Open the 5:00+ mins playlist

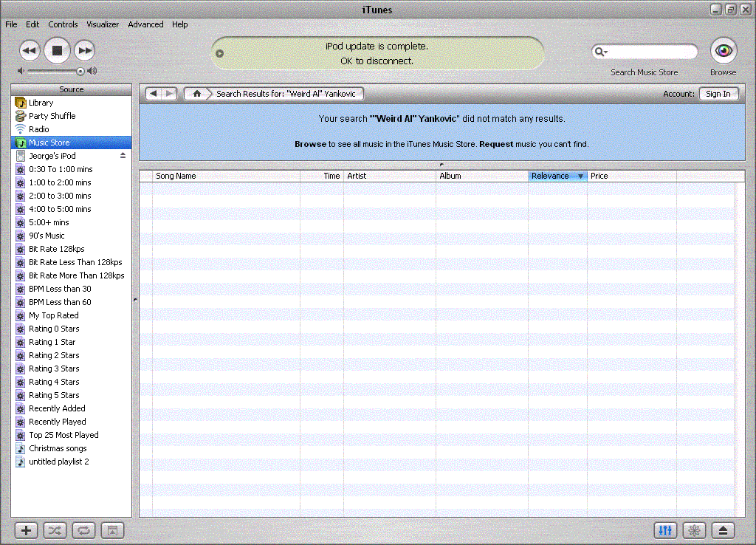click(72, 222)
